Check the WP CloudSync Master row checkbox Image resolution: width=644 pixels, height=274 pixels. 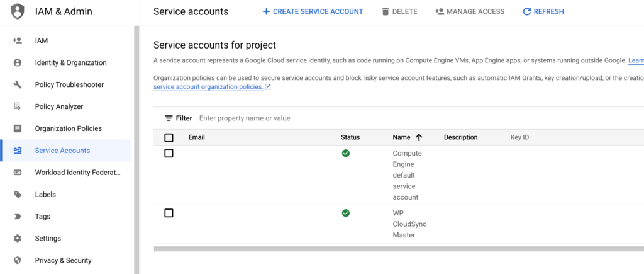(169, 213)
